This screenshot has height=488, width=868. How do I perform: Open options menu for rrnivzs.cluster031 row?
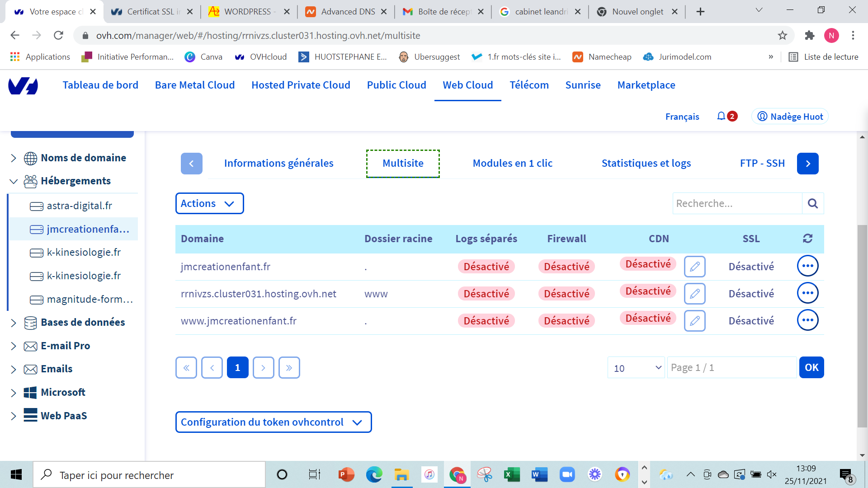point(807,293)
